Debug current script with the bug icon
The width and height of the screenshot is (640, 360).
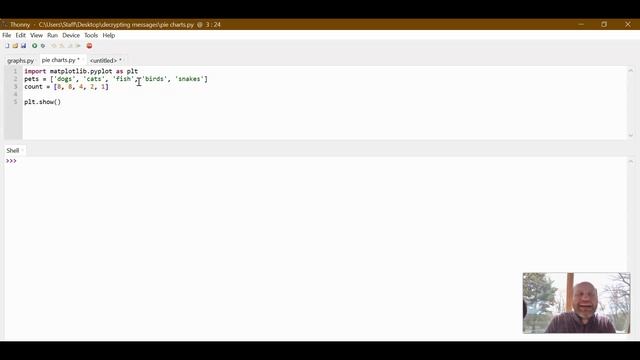coord(43,46)
